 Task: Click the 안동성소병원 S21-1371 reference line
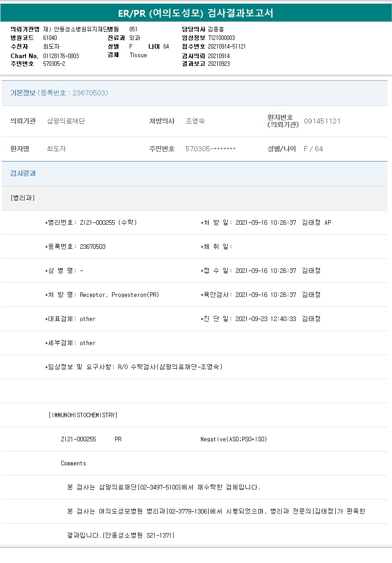[121, 535]
